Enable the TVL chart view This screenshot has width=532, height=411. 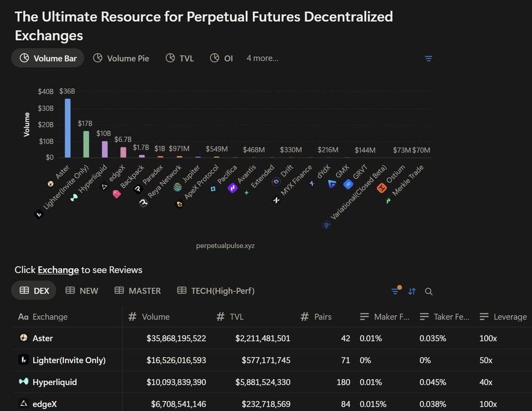point(180,58)
